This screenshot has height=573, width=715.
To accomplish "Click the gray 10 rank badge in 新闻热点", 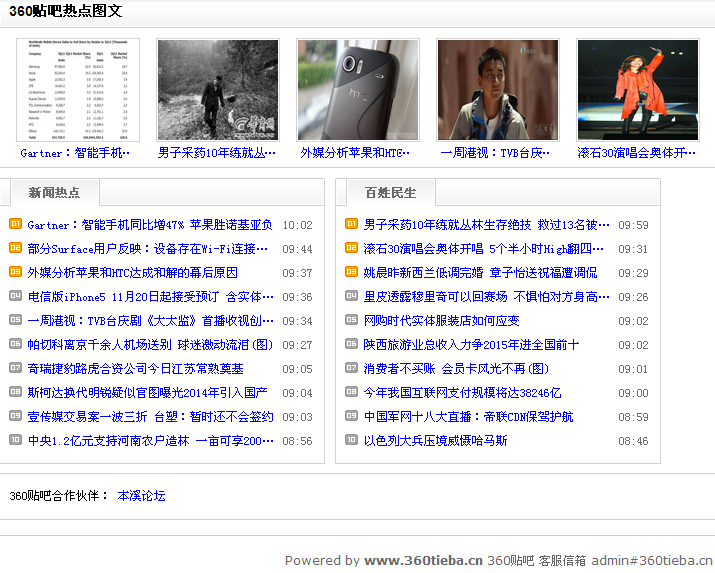I will click(x=15, y=440).
